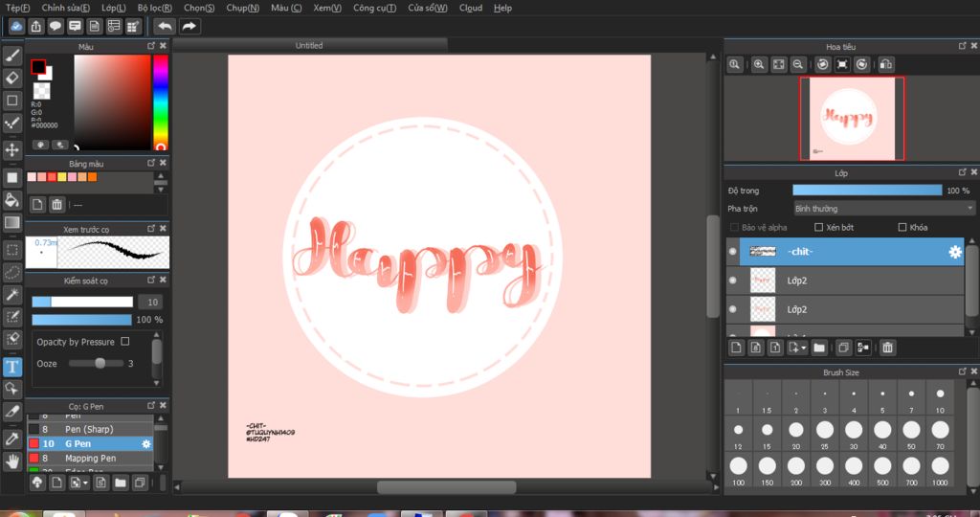Select the Magic Wand tool

[x=11, y=295]
